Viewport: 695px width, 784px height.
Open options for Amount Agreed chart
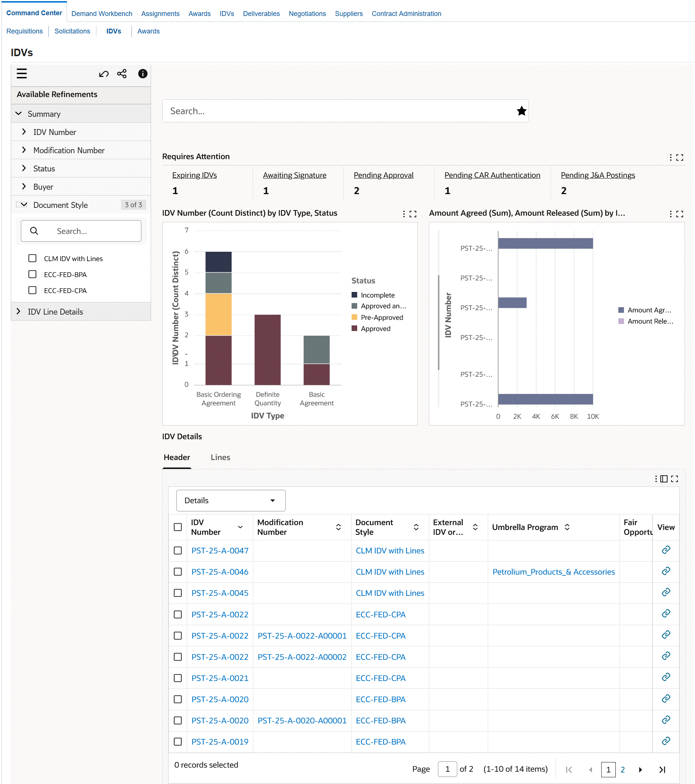coord(670,214)
